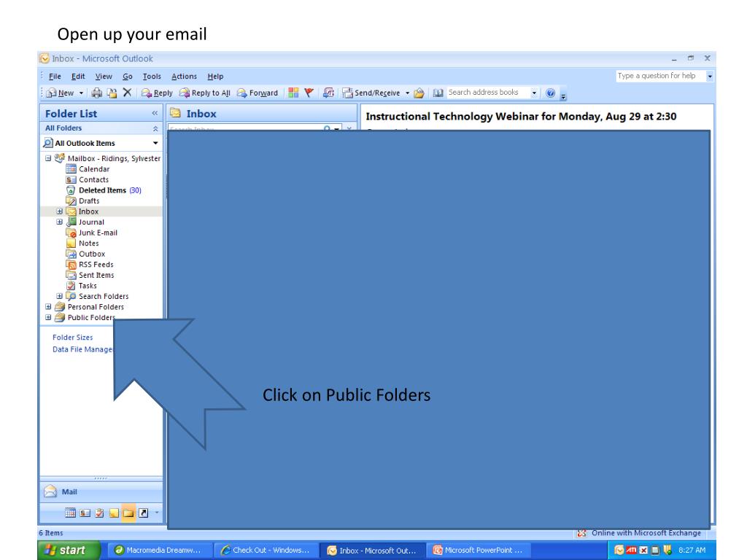Open the View menu
The image size is (747, 560).
click(104, 76)
